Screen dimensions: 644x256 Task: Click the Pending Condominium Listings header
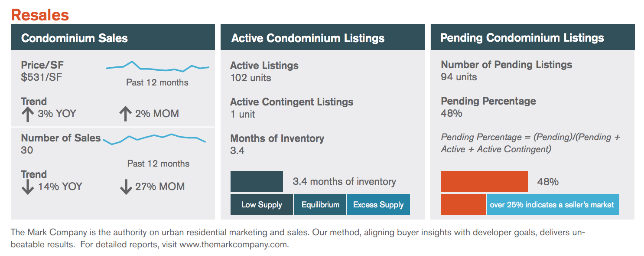pyautogui.click(x=532, y=38)
